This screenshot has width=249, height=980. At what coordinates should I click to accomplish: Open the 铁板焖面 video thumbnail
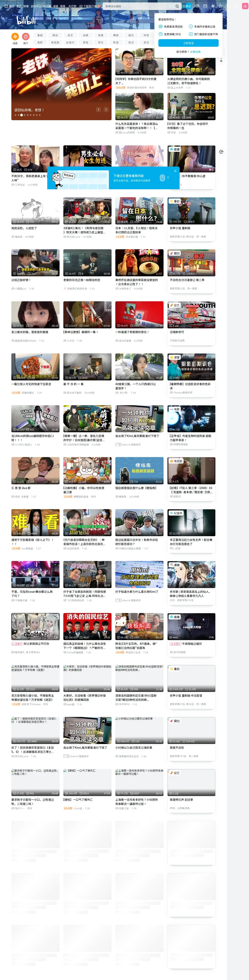tap(140, 627)
